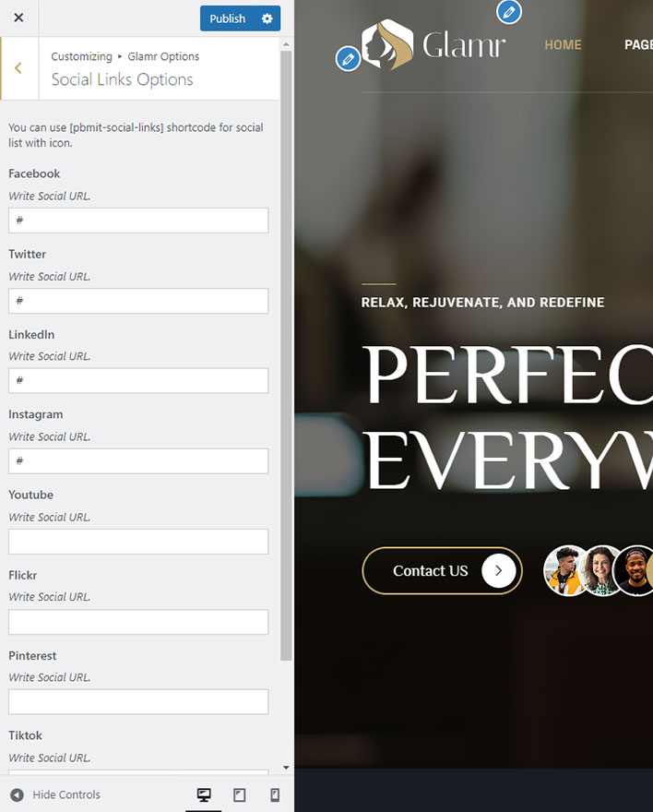Viewport: 653px width, 812px height.
Task: Focus the Pinterest URL input field
Action: (x=138, y=701)
